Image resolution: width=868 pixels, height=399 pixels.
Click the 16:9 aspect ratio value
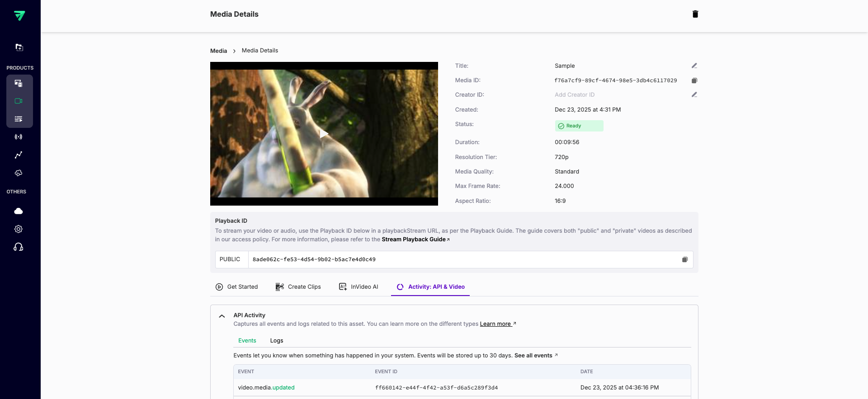click(560, 201)
